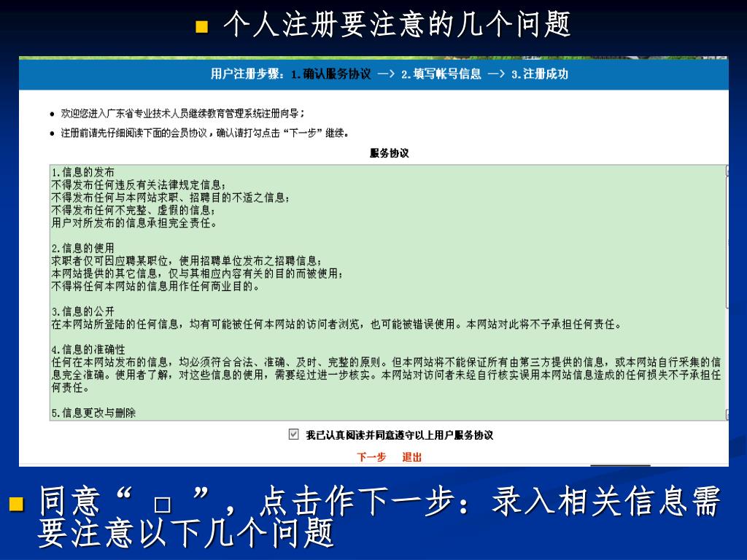Image resolution: width=747 pixels, height=560 pixels.
Task: Click the label 我已认真阅读并同意遵守以上用户服务协议
Action: (399, 435)
